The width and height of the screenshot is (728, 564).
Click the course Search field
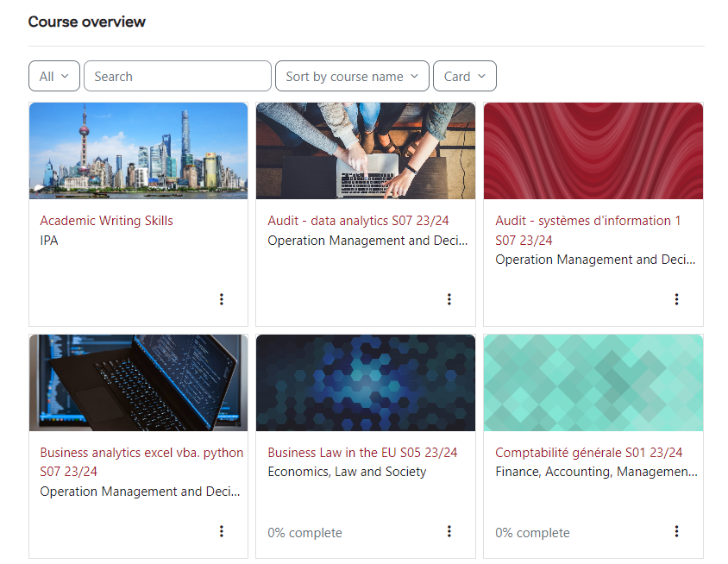click(x=178, y=76)
